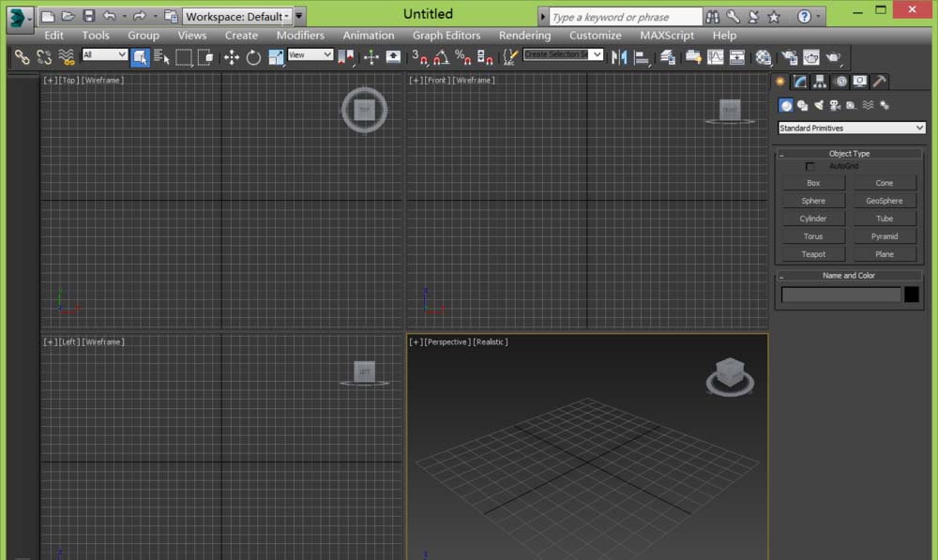Select the Select and Link tool

tap(23, 57)
